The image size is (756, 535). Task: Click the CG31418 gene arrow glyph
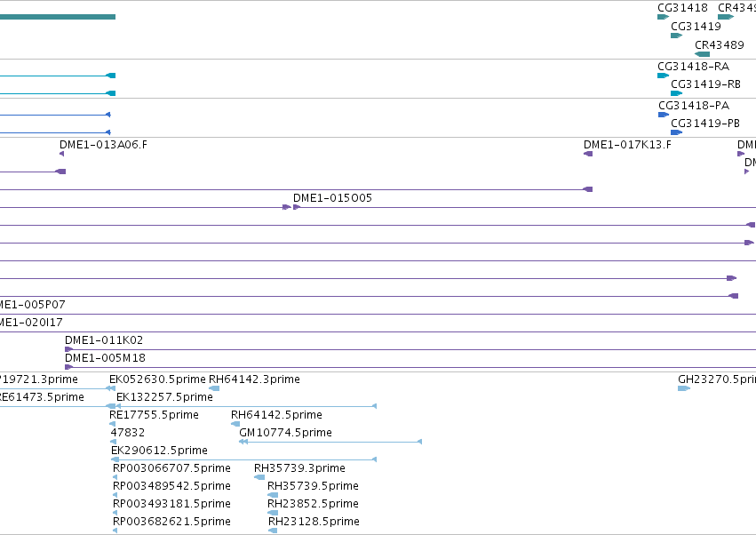coord(663,17)
